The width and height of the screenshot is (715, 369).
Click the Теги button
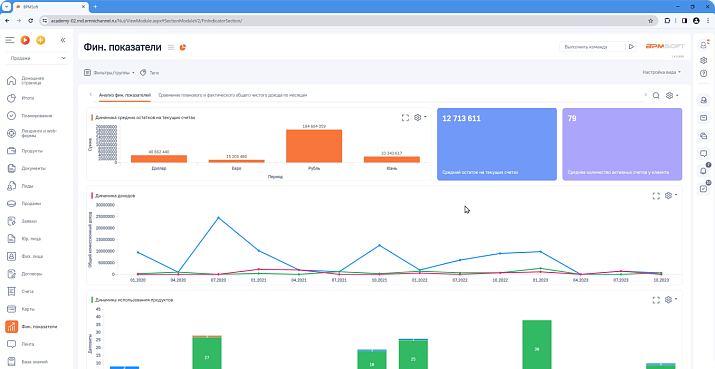pyautogui.click(x=150, y=73)
